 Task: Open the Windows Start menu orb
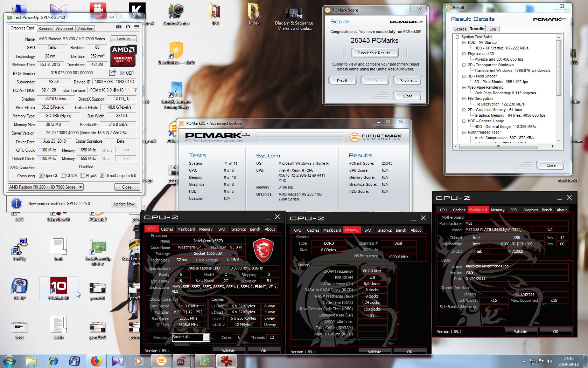click(x=9, y=361)
